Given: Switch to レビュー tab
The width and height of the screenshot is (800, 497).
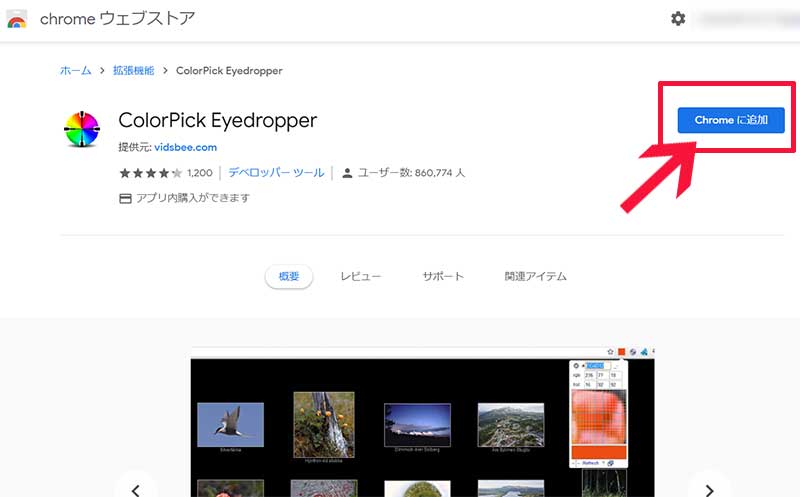Looking at the screenshot, I should pyautogui.click(x=361, y=277).
